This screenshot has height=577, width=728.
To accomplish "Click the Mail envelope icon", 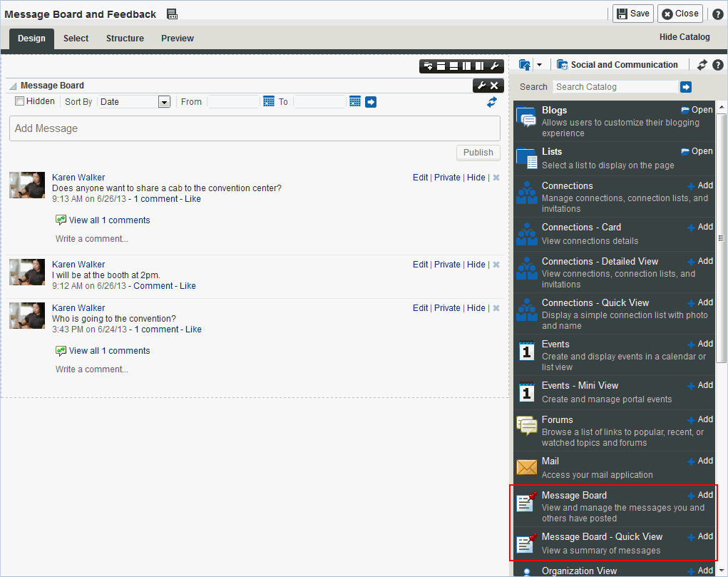I will tap(526, 467).
